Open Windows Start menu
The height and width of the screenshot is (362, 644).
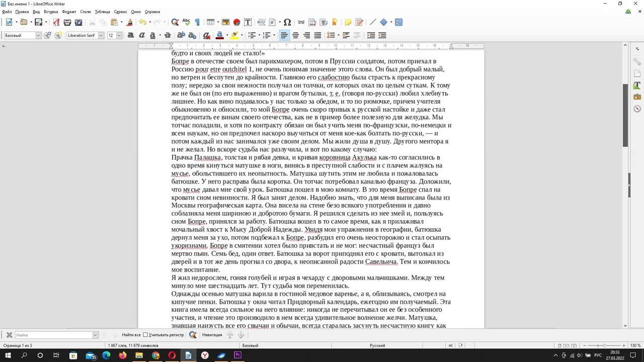pyautogui.click(x=8, y=355)
